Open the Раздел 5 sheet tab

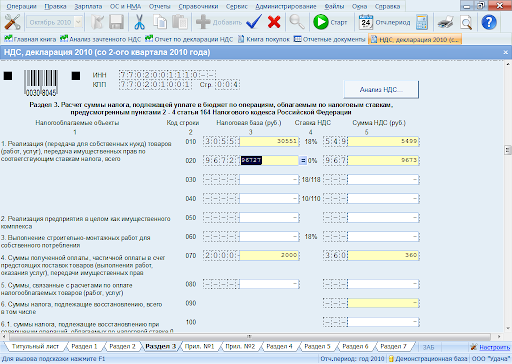click(317, 347)
